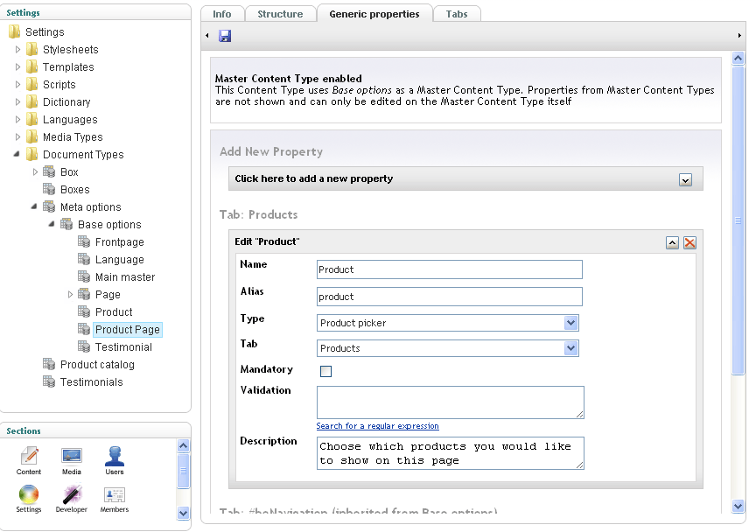The height and width of the screenshot is (532, 756).
Task: Click the Sections panel scroll down arrow
Action: [183, 513]
